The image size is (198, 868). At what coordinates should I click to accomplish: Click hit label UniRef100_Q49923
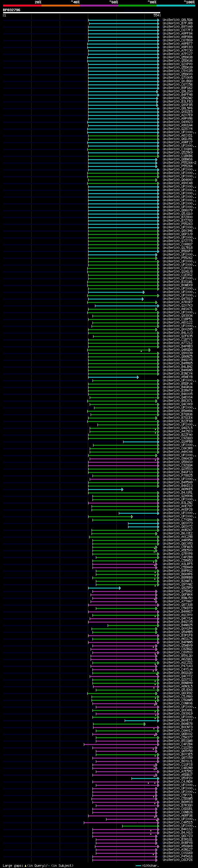(178, 122)
